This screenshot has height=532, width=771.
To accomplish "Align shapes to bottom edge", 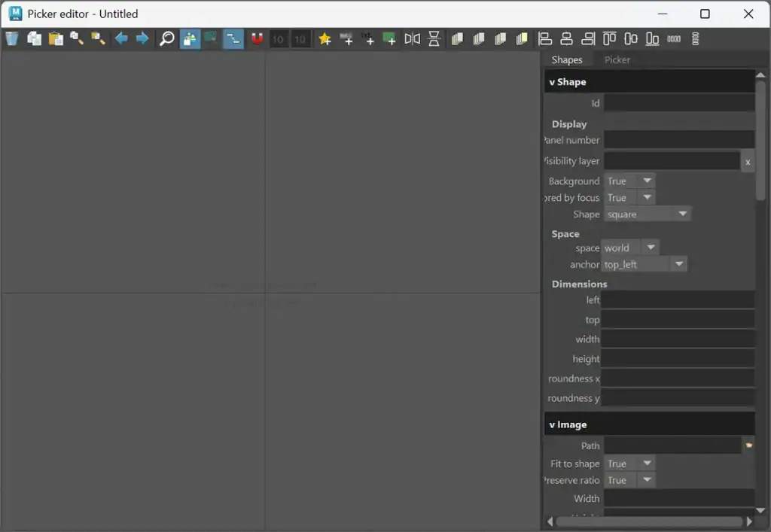I will [653, 38].
